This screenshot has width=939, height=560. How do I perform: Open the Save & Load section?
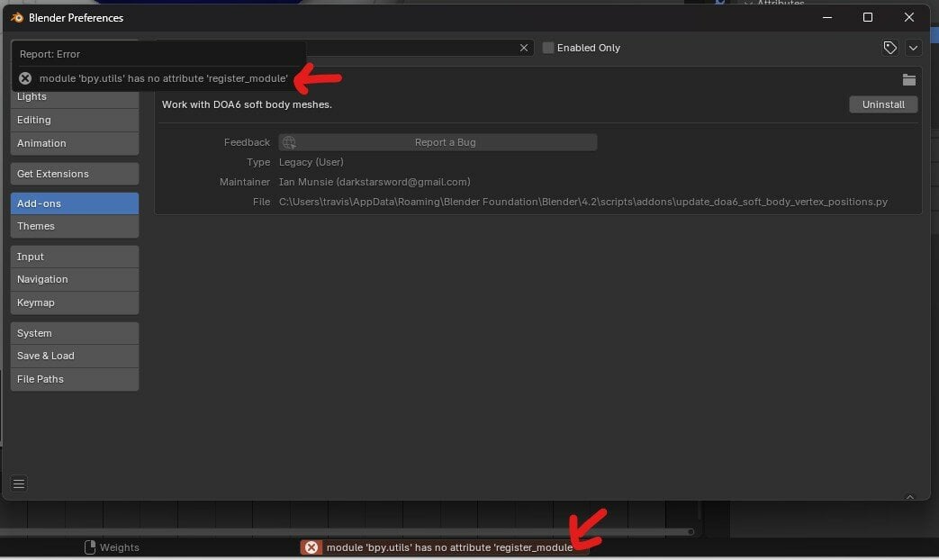coord(74,356)
